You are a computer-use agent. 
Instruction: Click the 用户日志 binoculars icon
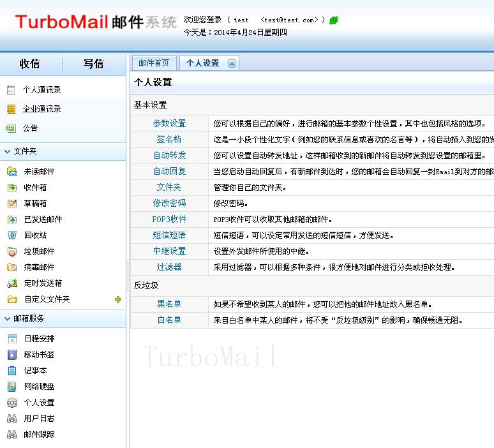click(11, 419)
